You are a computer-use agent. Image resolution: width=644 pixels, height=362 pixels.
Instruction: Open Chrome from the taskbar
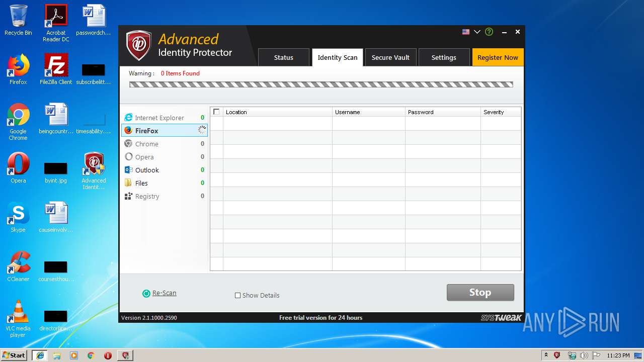pyautogui.click(x=91, y=355)
